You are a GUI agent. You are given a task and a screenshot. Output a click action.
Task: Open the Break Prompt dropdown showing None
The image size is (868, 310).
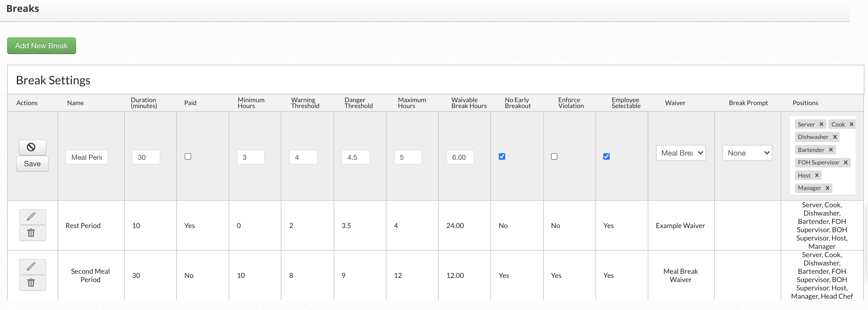747,153
